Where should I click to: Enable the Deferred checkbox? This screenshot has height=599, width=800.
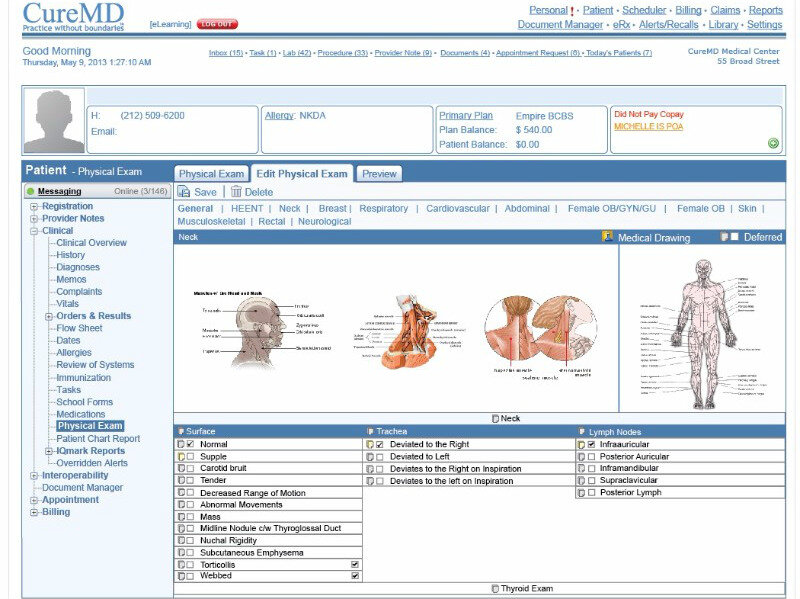click(x=735, y=237)
